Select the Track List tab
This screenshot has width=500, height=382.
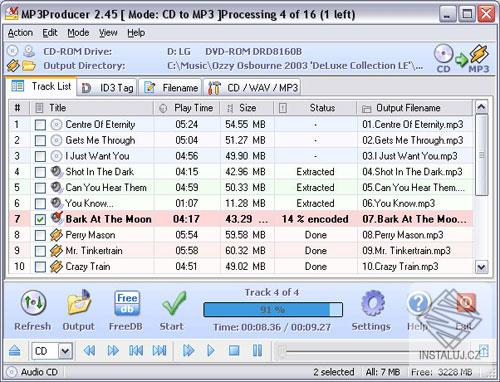(x=41, y=86)
